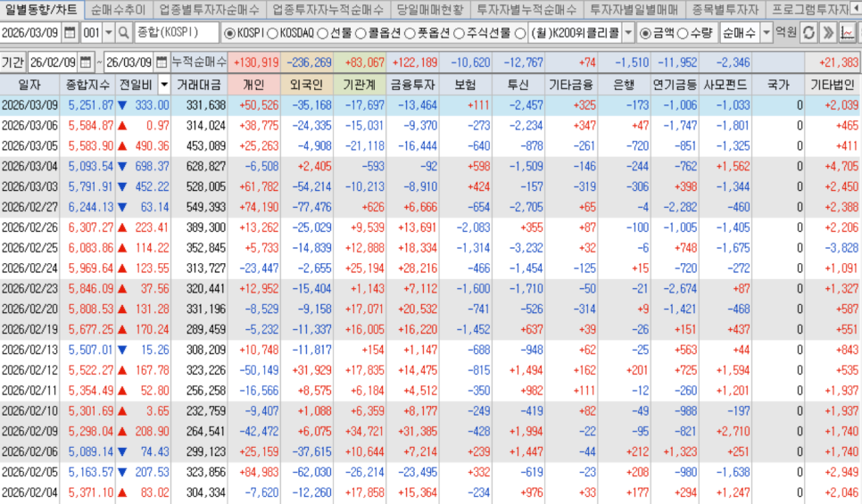Click the cumulative 개인 total +130,919
Image resolution: width=862 pixels, height=504 pixels.
(256, 62)
